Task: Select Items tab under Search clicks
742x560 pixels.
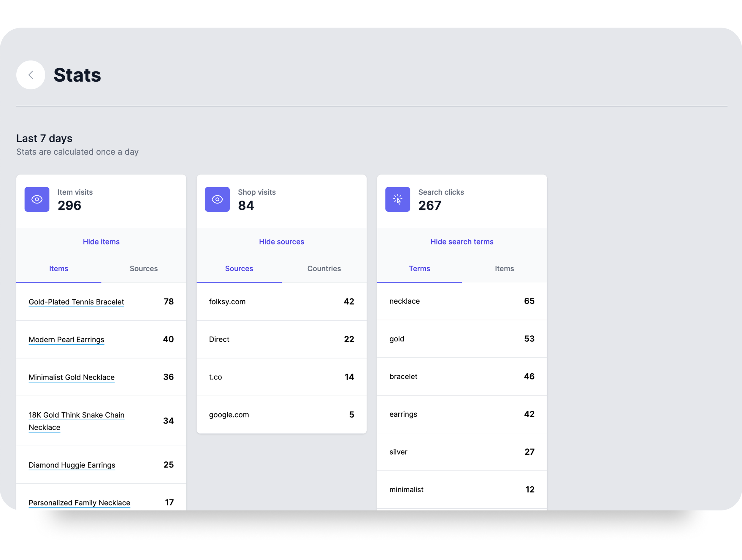Action: point(504,268)
